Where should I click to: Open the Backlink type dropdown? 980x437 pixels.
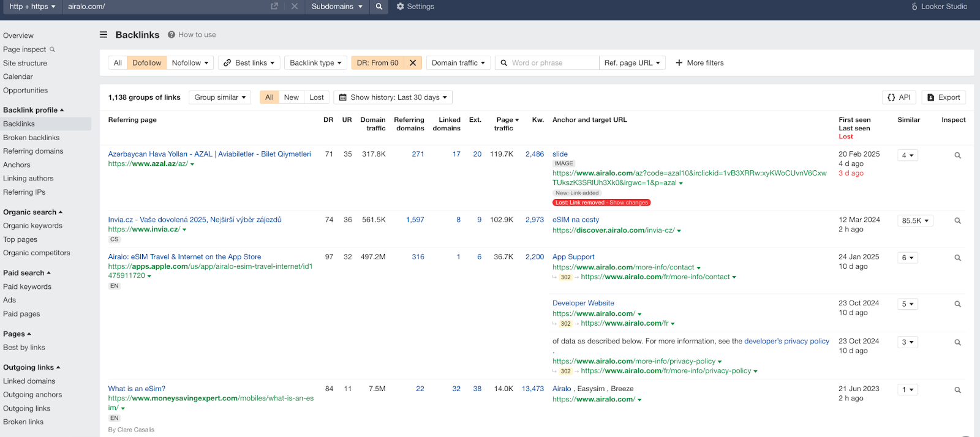point(315,62)
